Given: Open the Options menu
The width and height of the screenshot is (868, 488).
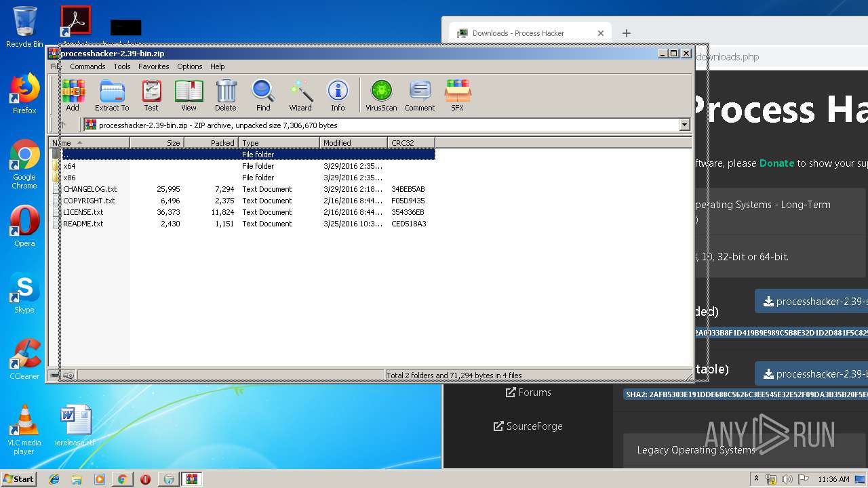Looking at the screenshot, I should point(190,66).
